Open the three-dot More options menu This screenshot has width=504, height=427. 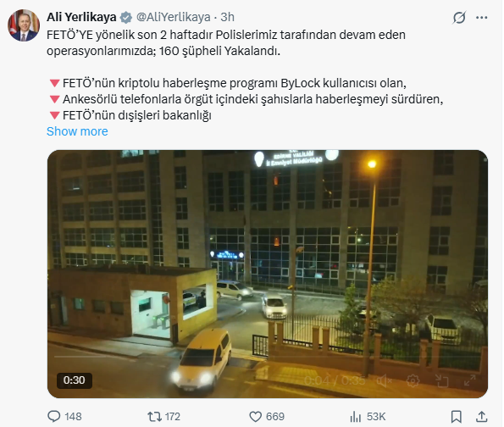click(481, 17)
